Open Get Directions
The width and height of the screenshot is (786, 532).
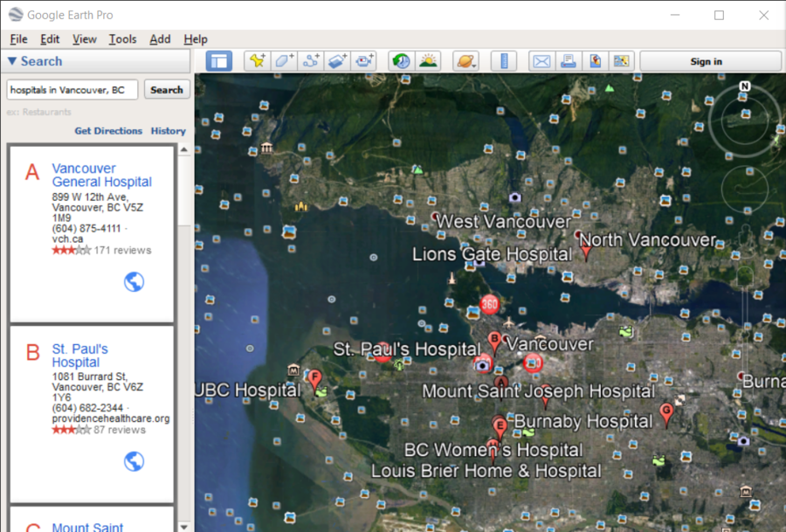[108, 130]
